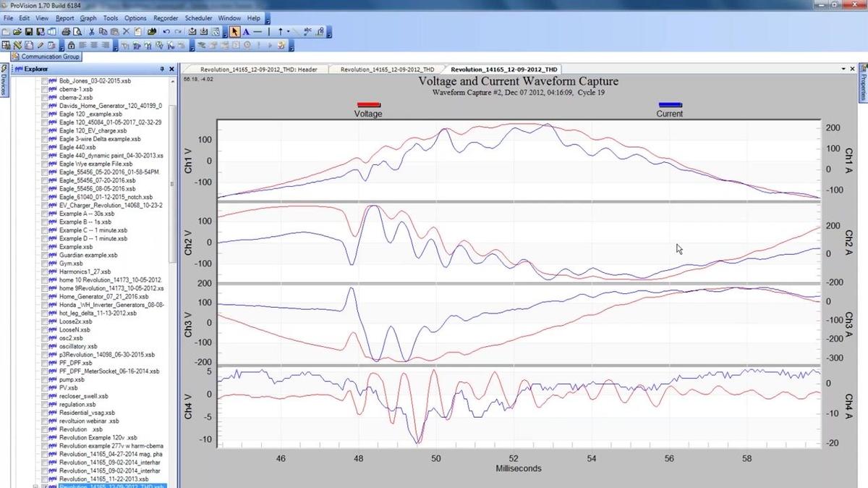Open the document tabs list dropdown arrow
This screenshot has height=488, width=868.
[843, 69]
